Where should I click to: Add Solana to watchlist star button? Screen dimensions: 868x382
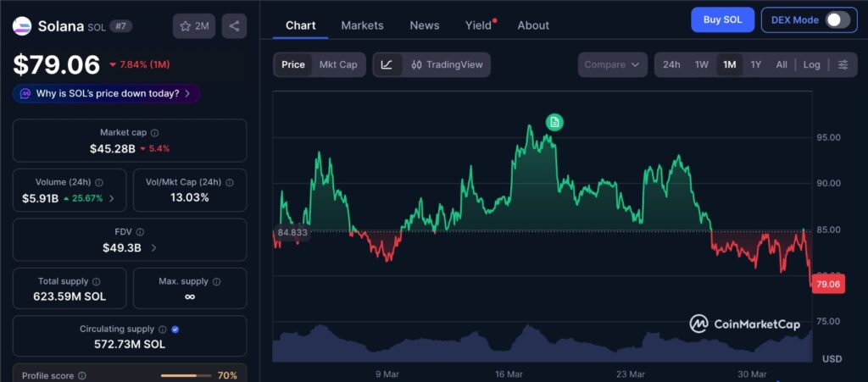pyautogui.click(x=194, y=26)
